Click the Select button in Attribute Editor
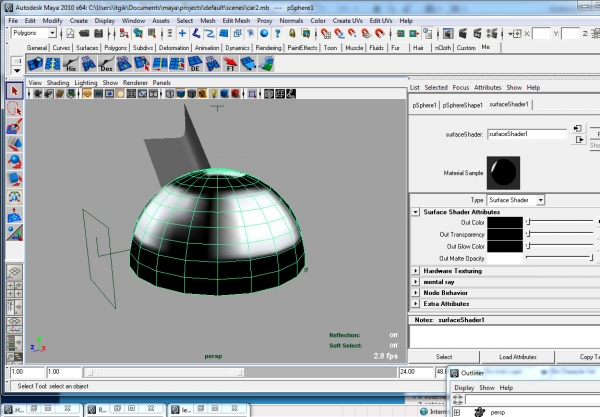Screen dimensions: 600x417 click(444, 357)
